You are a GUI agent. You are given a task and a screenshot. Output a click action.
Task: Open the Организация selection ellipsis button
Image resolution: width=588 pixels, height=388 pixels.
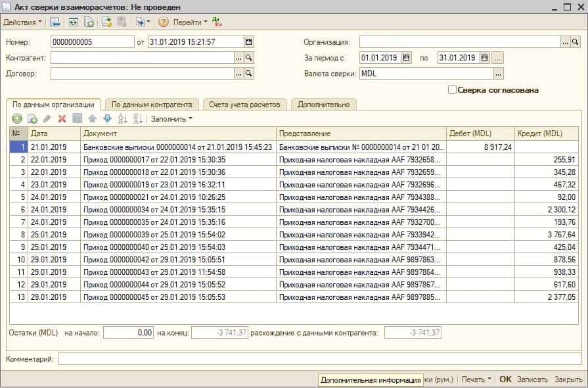click(x=566, y=42)
